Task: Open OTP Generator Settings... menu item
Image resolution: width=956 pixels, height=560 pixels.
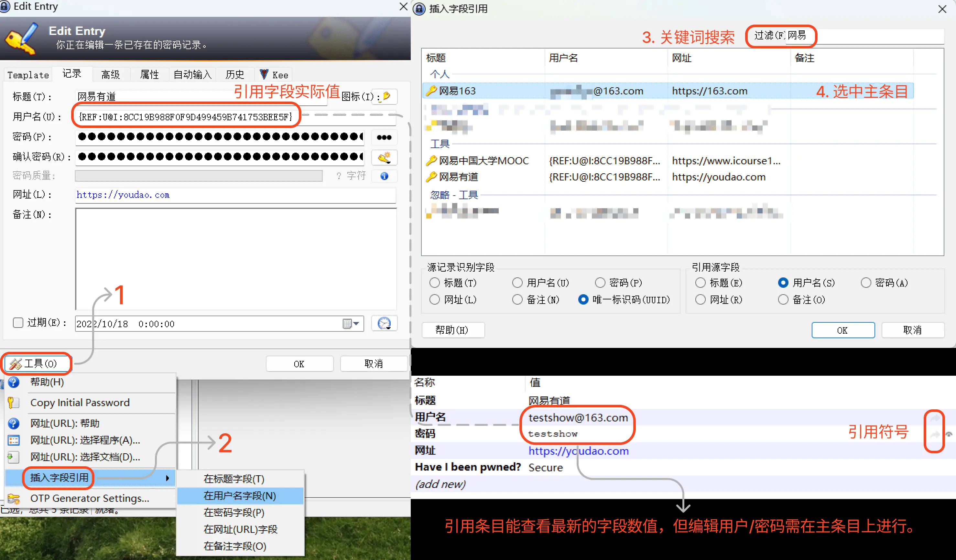Action: 90,498
